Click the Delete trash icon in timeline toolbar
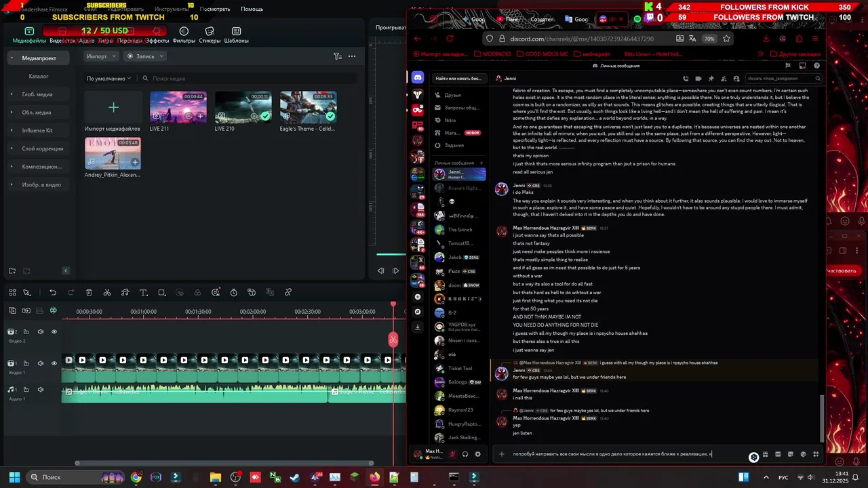Viewport: 868px width, 488px height. pyautogui.click(x=89, y=292)
